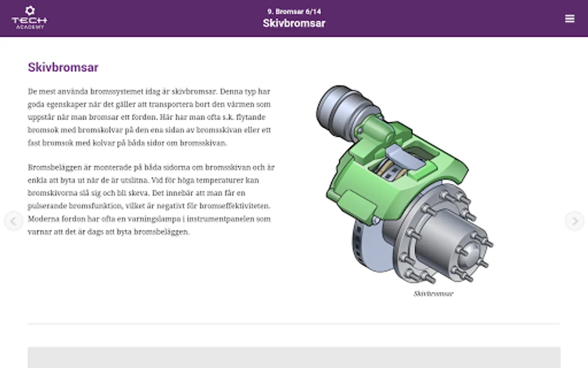Viewport: 588px width, 368px height.
Task: Click the purple 'Skivbromsar' page heading
Action: point(63,67)
